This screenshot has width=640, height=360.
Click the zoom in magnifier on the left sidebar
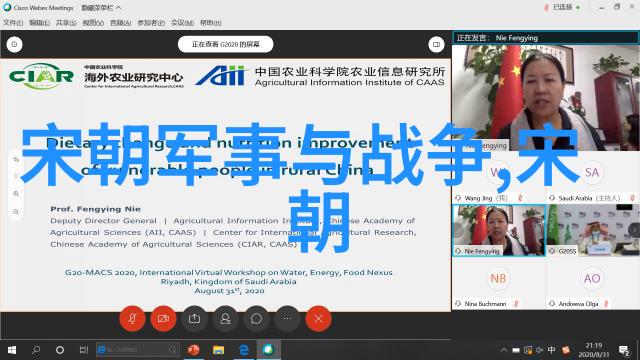(x=16, y=194)
